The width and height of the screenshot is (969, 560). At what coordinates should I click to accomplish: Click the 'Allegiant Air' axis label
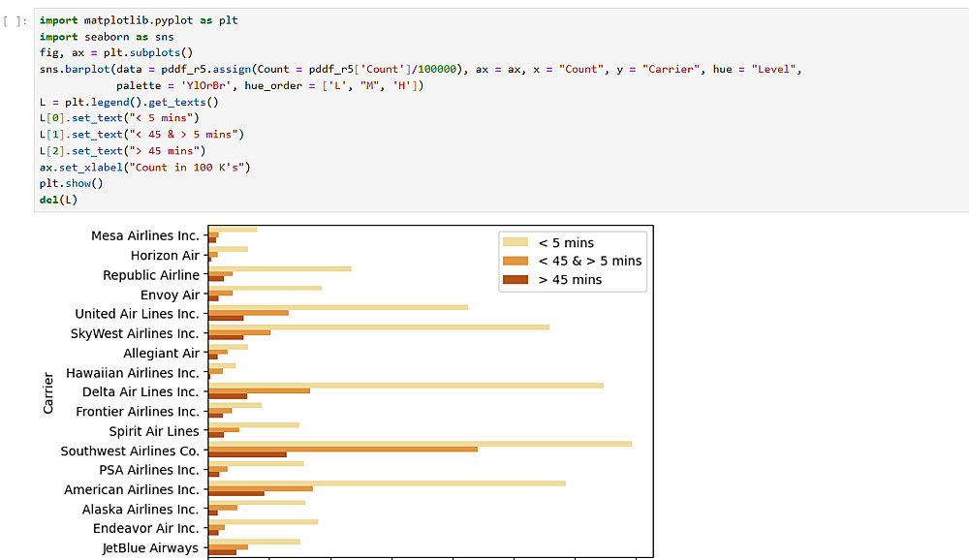click(x=161, y=353)
